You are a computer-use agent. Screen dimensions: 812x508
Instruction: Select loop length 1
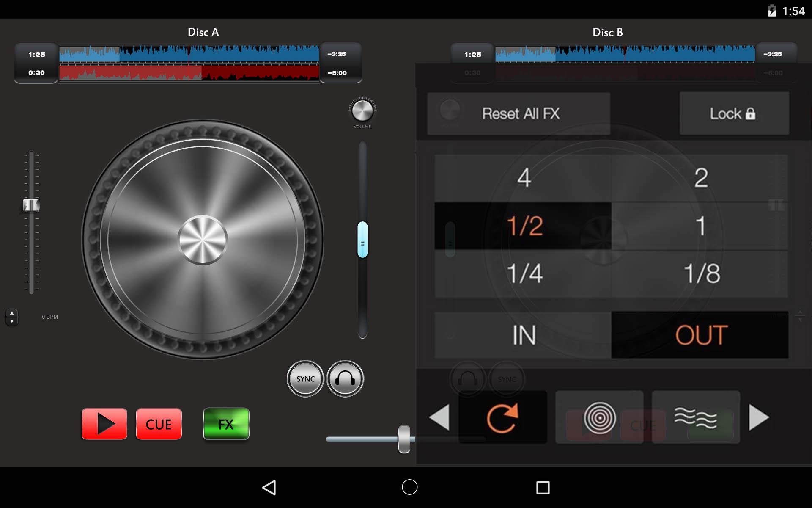pos(700,226)
